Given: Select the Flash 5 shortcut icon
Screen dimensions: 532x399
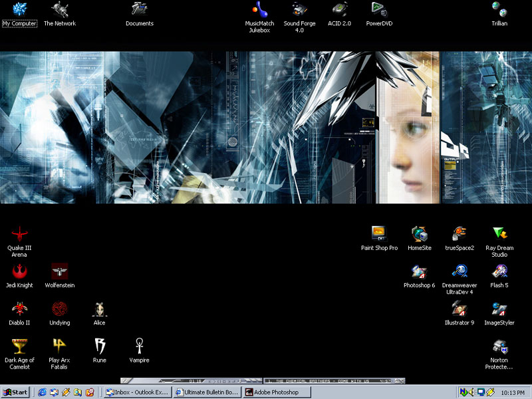Looking at the screenshot, I should 499,276.
